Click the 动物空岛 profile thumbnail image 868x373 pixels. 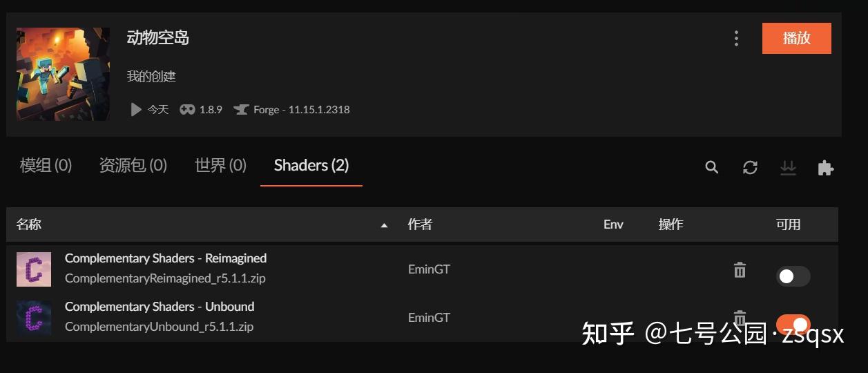pos(63,74)
